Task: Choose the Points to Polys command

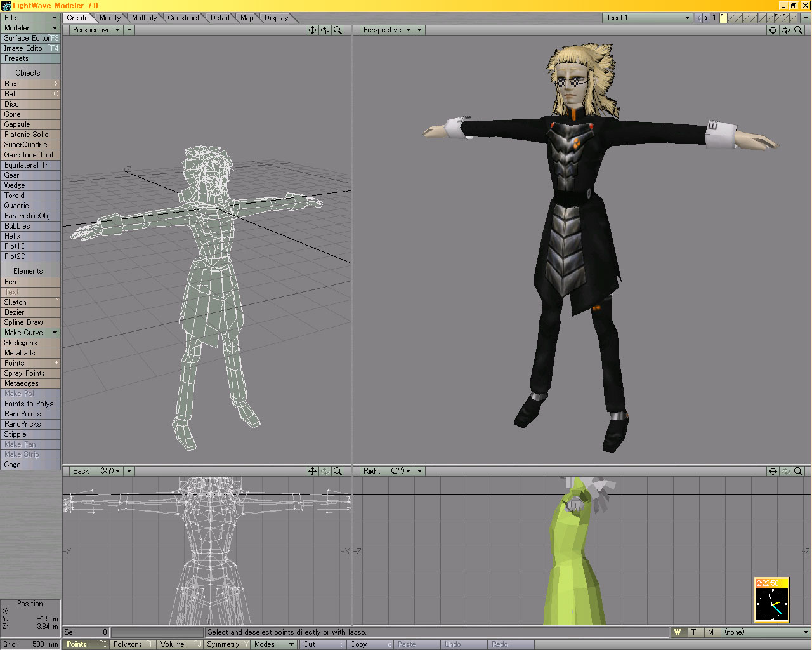Action: pos(30,404)
